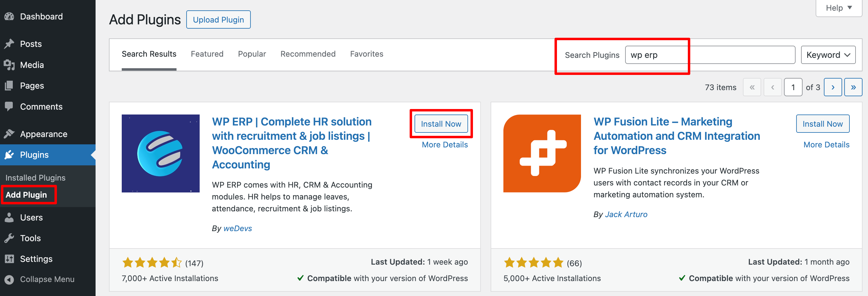Click '5,000+ Active Installations' text
868x296 pixels.
pos(552,278)
